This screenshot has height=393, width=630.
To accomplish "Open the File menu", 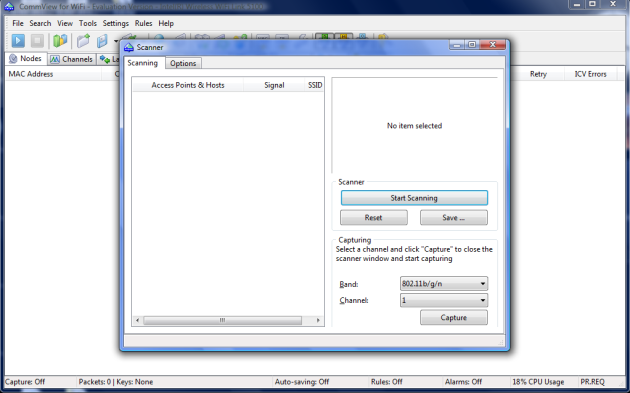I will point(18,23).
